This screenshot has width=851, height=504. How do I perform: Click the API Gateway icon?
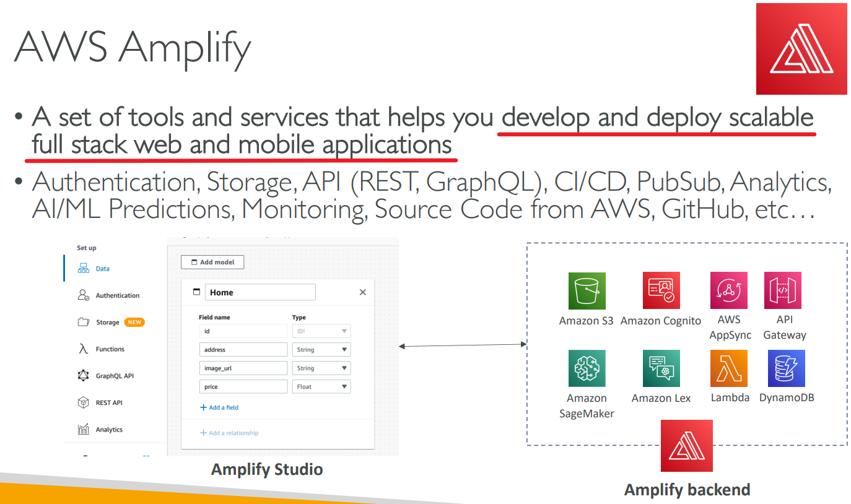pos(783,291)
